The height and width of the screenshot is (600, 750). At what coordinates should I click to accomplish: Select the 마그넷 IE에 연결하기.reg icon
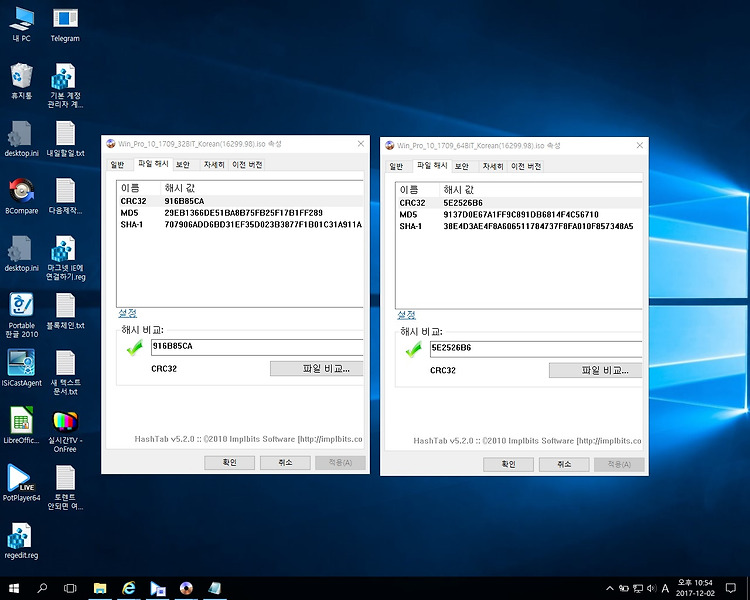tap(65, 258)
